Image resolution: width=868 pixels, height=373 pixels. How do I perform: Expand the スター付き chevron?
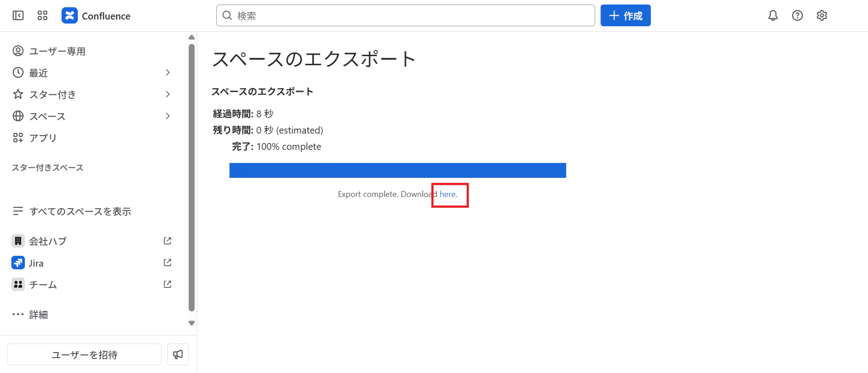coord(167,94)
